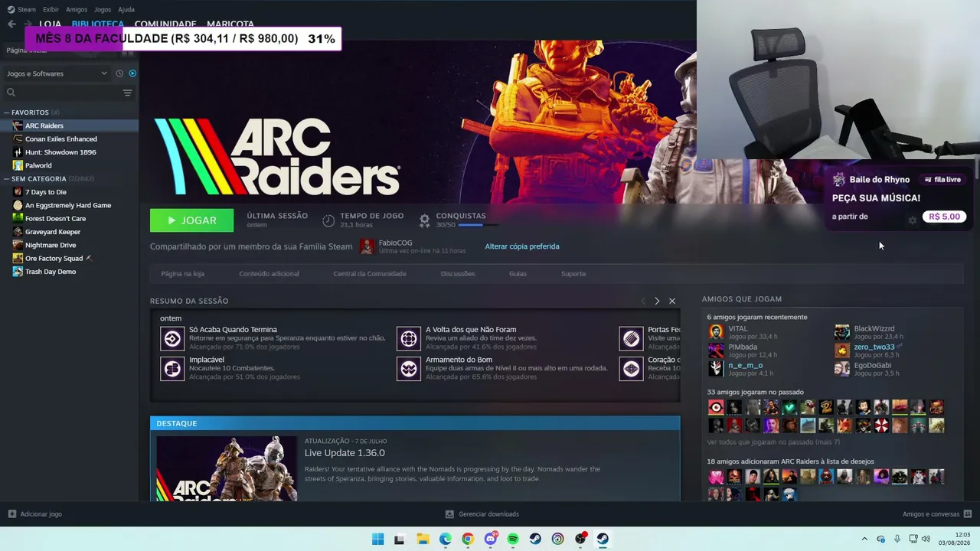This screenshot has height=551, width=980.
Task: Open the friends and chat icon
Action: coord(968,514)
